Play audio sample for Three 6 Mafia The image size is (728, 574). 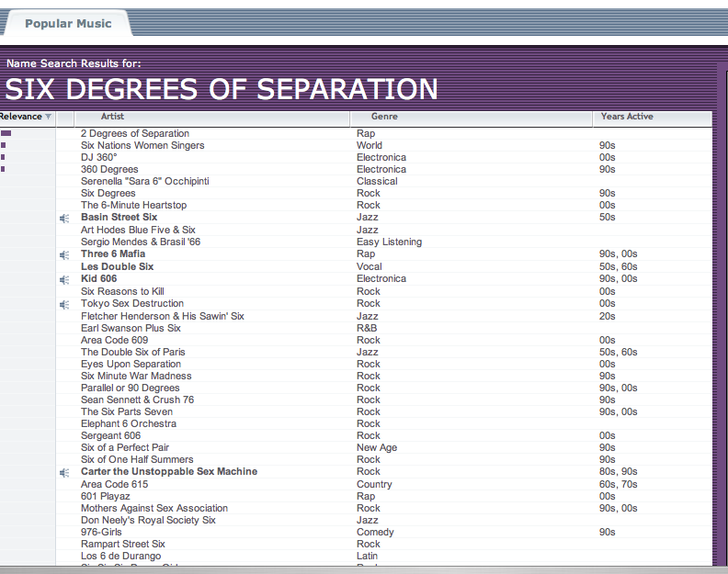coord(64,254)
